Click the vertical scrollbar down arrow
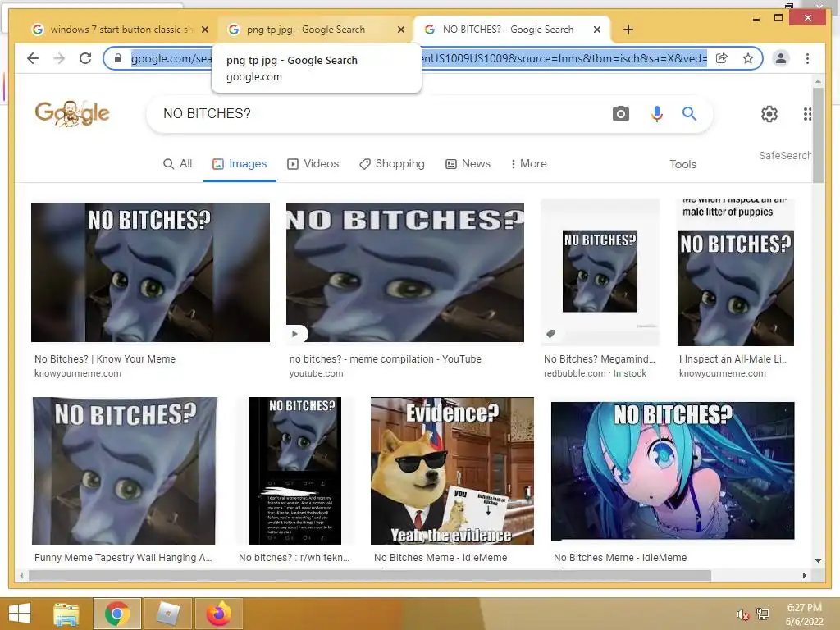The height and width of the screenshot is (630, 840). tap(818, 561)
